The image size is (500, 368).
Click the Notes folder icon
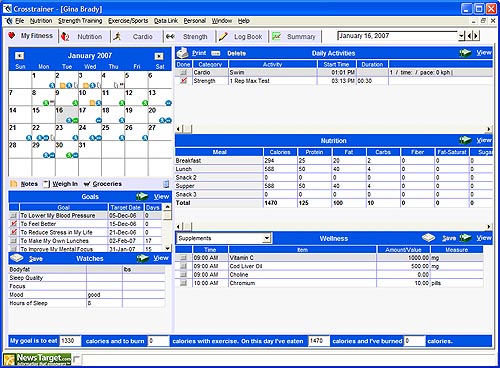coord(14,184)
